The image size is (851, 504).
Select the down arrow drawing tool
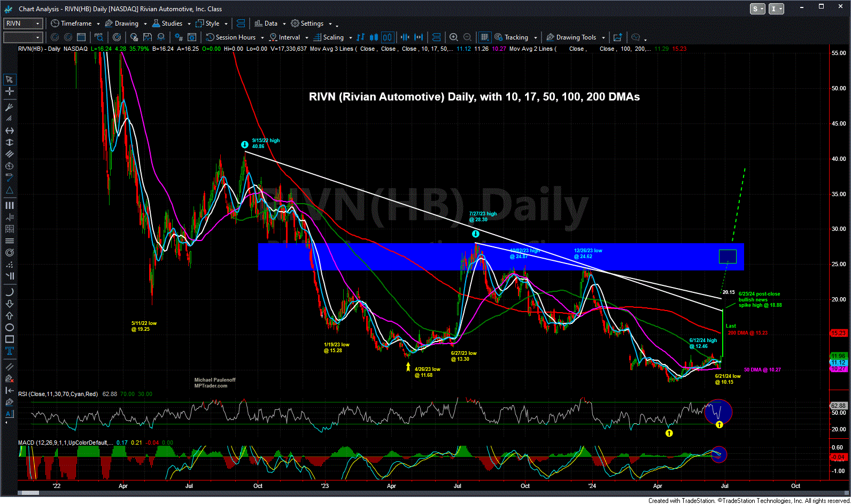9,304
